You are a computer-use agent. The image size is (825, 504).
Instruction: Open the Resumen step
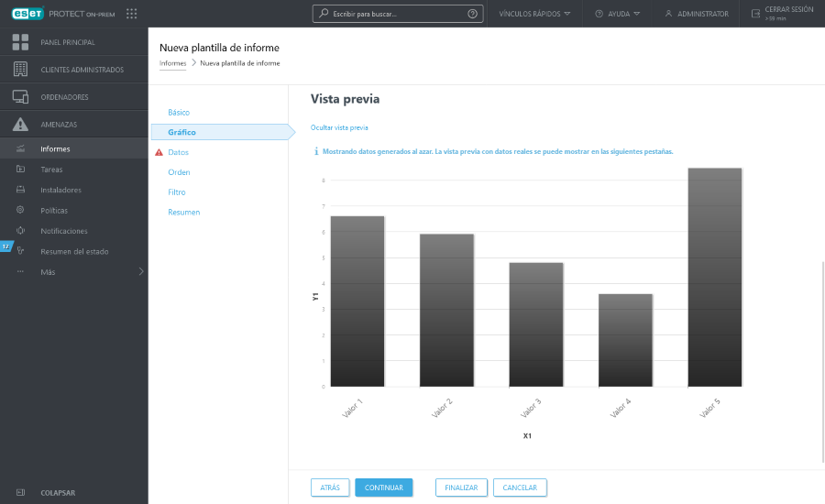184,212
